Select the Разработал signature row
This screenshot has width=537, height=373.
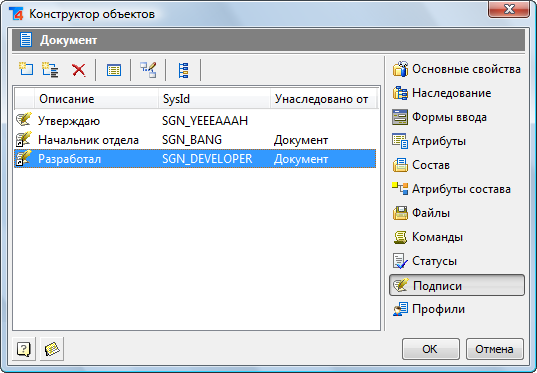click(195, 159)
